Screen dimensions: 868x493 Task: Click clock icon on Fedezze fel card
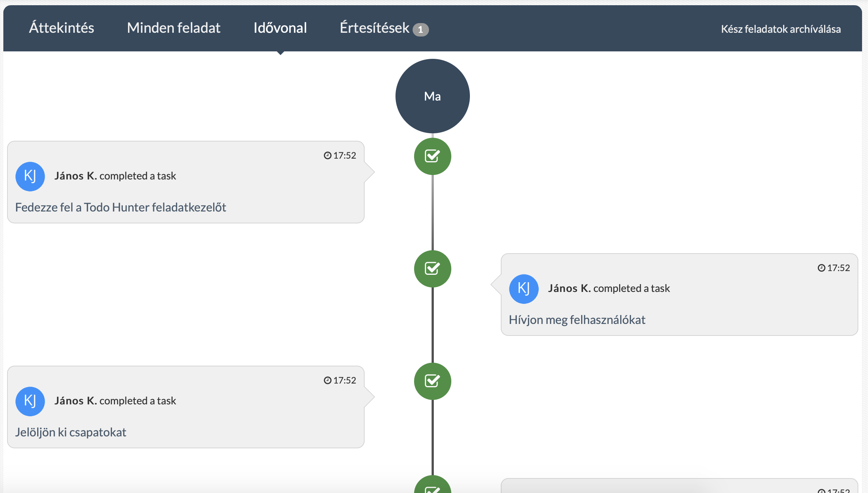tap(327, 156)
